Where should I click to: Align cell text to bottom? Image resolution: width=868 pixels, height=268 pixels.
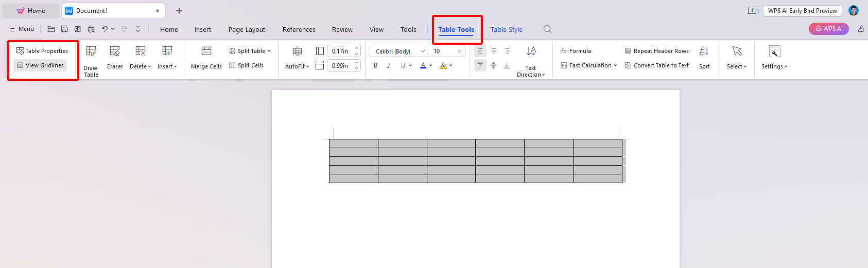(507, 65)
